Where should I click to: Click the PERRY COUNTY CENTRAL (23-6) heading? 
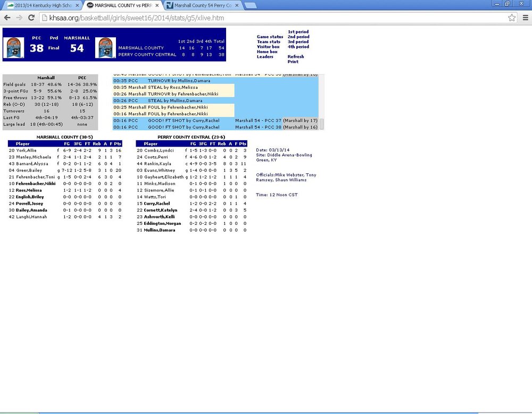coord(191,137)
